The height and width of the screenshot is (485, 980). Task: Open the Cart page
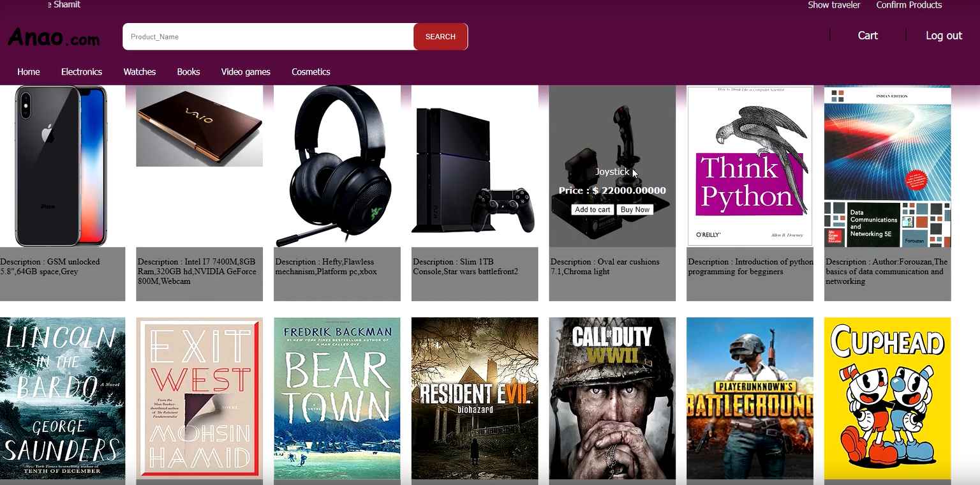click(x=868, y=36)
